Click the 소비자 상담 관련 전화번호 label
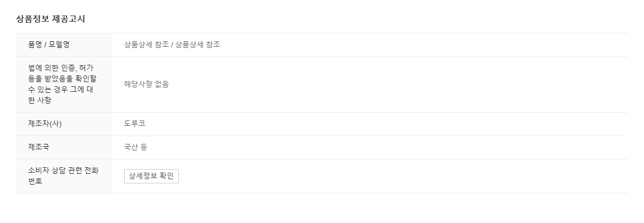Image resolution: width=644 pixels, height=223 pixels. pos(63,176)
